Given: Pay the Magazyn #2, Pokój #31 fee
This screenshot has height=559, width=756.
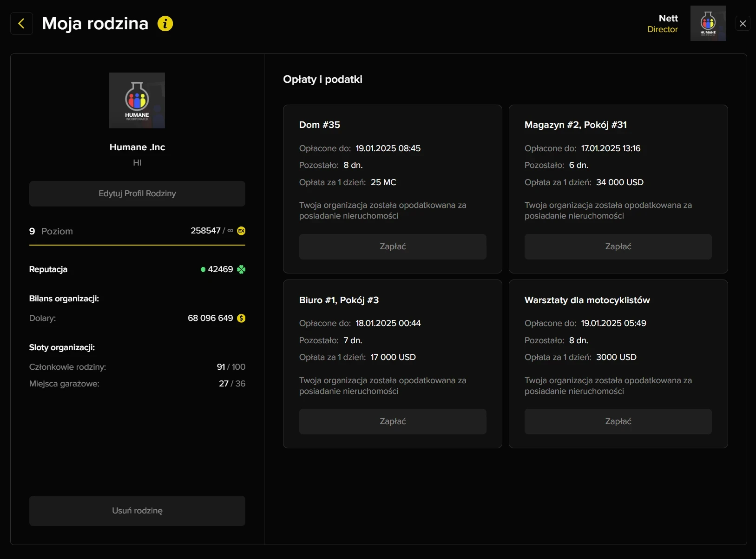Looking at the screenshot, I should point(618,246).
